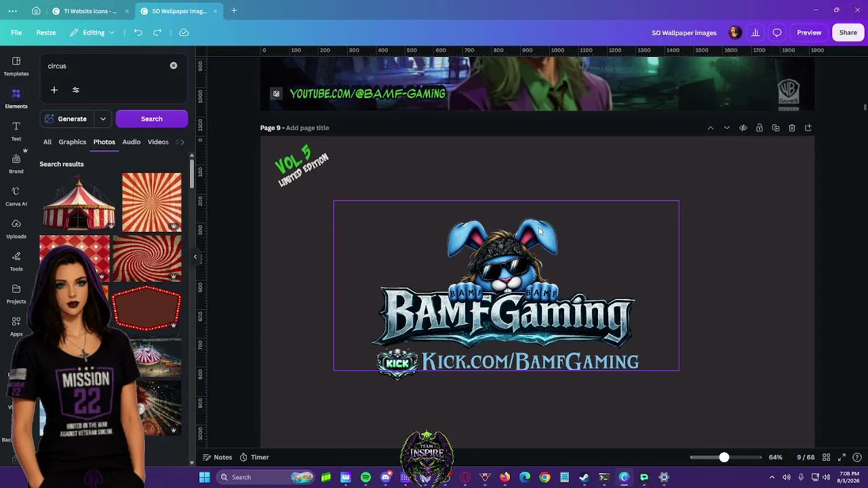868x488 pixels.
Task: Open search filters sliders icon
Action: (x=76, y=90)
